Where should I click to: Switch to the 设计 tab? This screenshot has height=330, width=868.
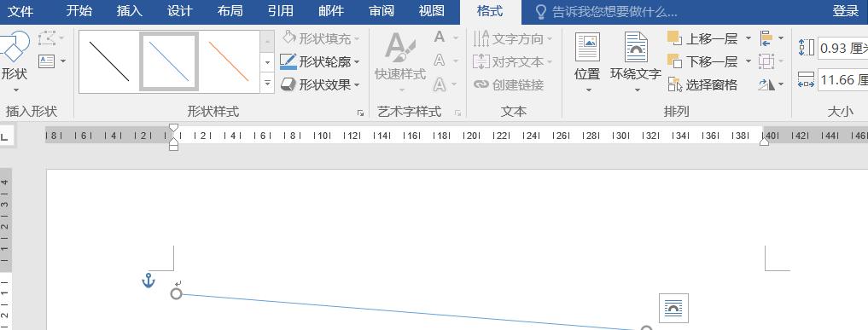coord(180,11)
